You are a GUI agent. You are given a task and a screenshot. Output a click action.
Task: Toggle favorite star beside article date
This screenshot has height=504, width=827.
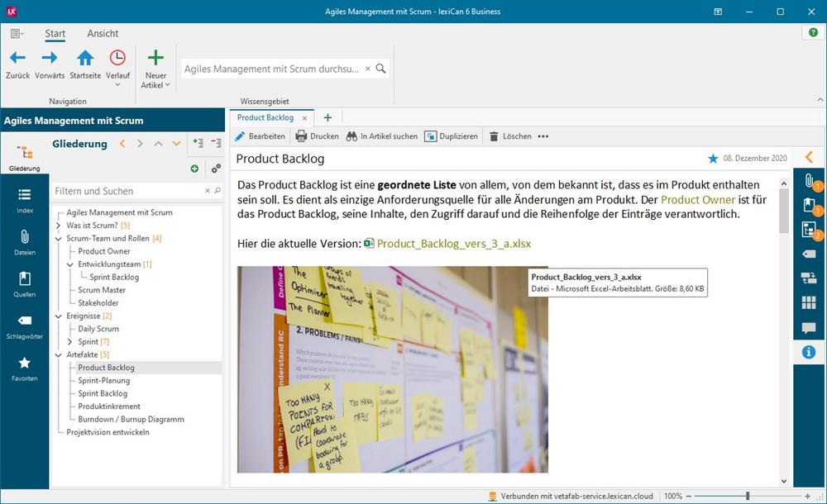point(713,159)
